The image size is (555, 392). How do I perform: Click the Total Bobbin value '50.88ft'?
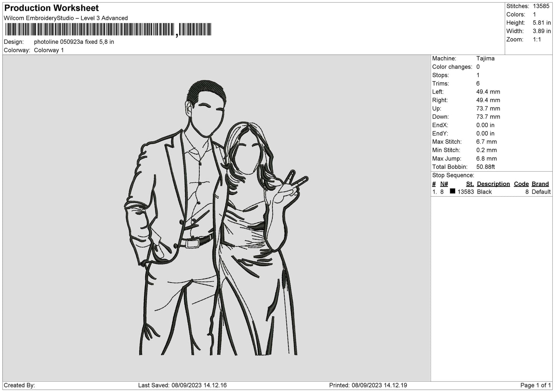click(x=485, y=167)
